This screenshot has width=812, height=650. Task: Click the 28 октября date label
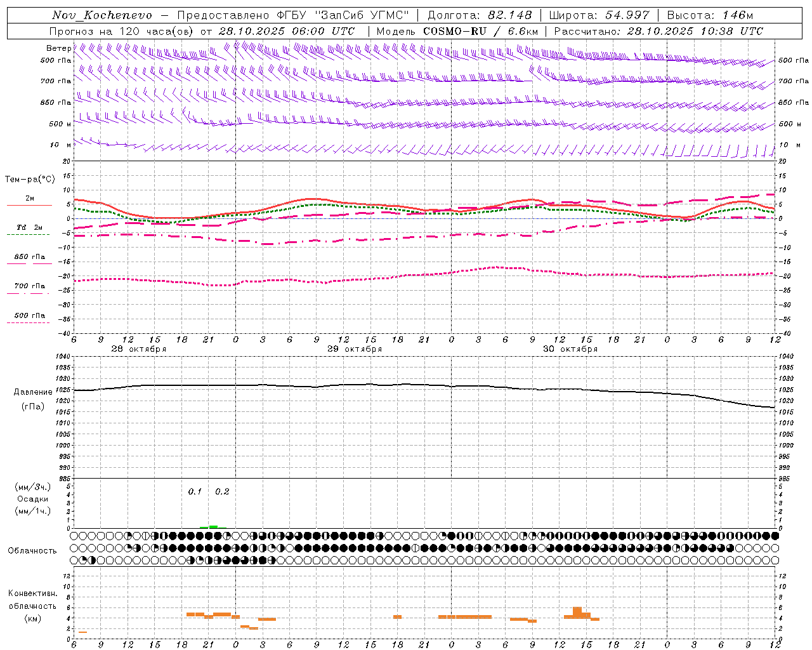pos(139,349)
